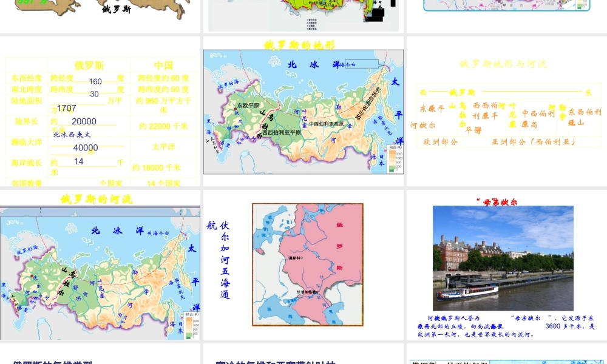The image size is (607, 364).
Task: Click the 俄罗斯的河流 slide title
Action: 97,199
